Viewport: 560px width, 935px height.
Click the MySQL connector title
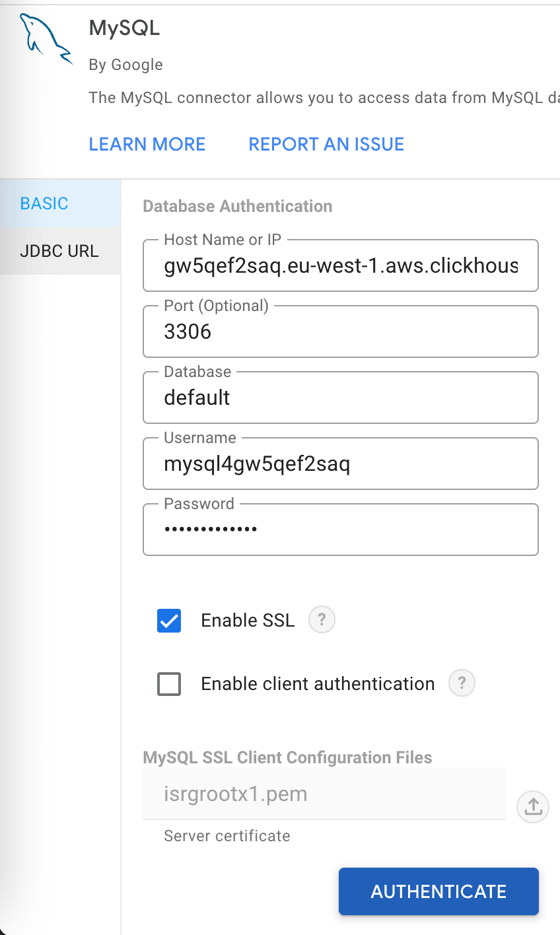click(x=124, y=28)
